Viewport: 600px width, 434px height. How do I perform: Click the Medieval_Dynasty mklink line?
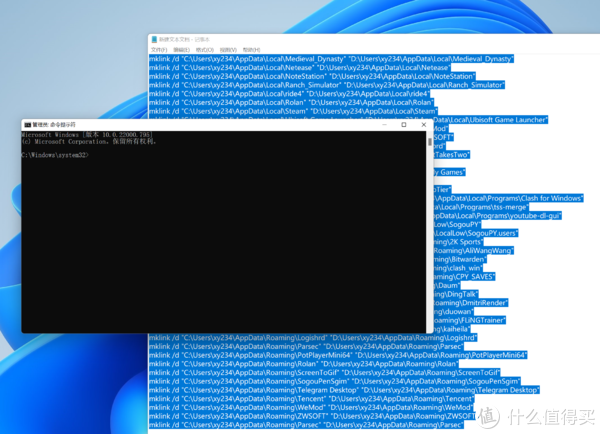(x=331, y=59)
